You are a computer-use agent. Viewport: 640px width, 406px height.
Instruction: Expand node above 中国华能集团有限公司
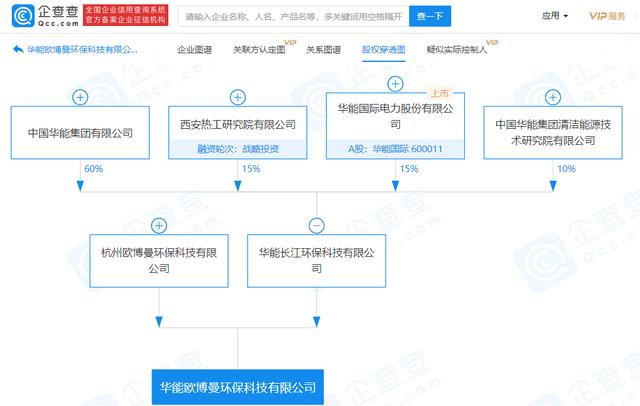click(x=80, y=98)
